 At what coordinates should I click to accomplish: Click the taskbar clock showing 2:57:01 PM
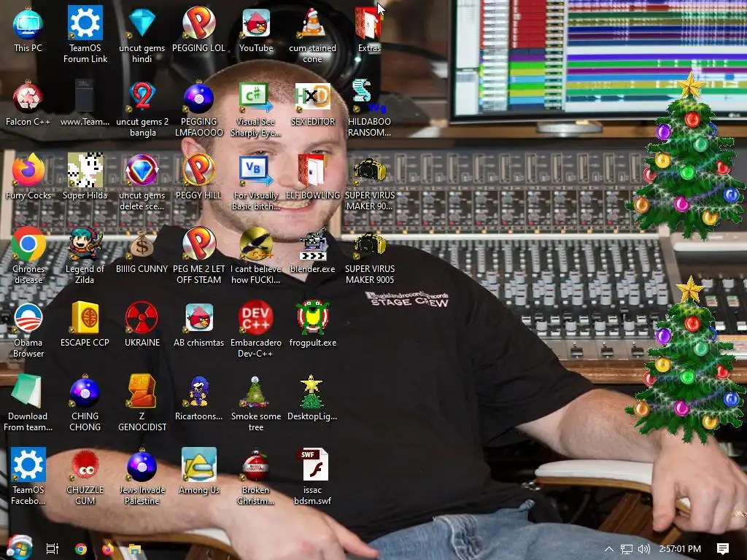pos(680,549)
